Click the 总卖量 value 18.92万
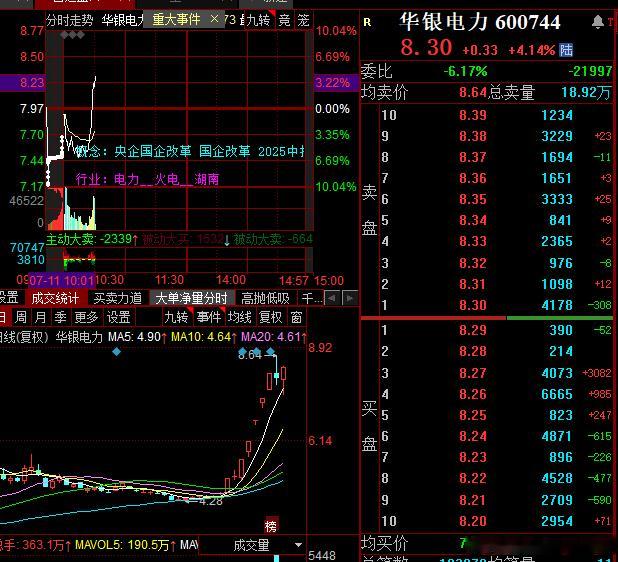This screenshot has width=618, height=562. tap(586, 92)
